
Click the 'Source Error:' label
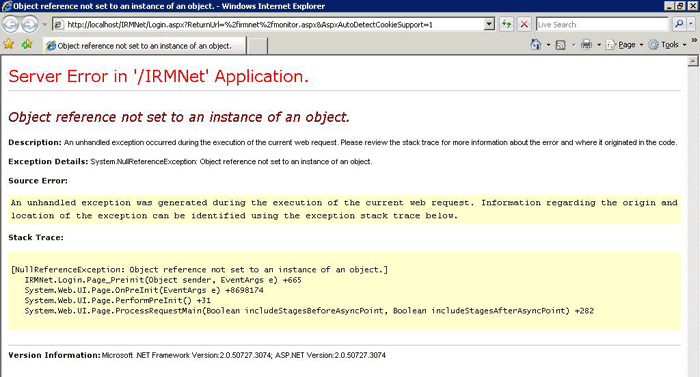pos(38,180)
